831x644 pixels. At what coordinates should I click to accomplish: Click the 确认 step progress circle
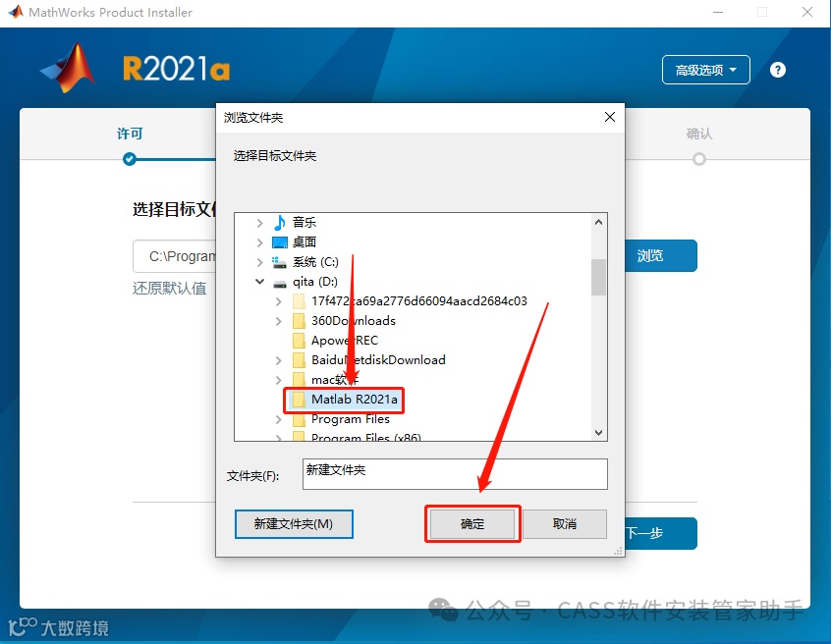699,159
